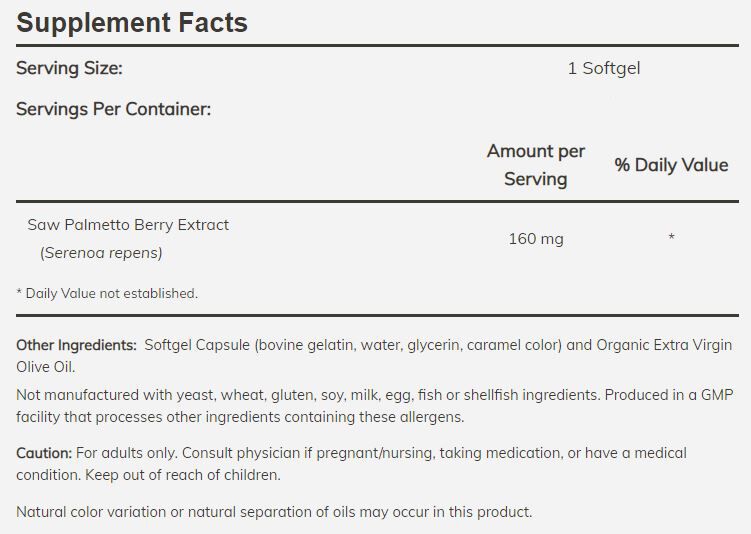Select the Saw Palmetto Berry Extract row
This screenshot has height=534, width=751.
(x=128, y=225)
